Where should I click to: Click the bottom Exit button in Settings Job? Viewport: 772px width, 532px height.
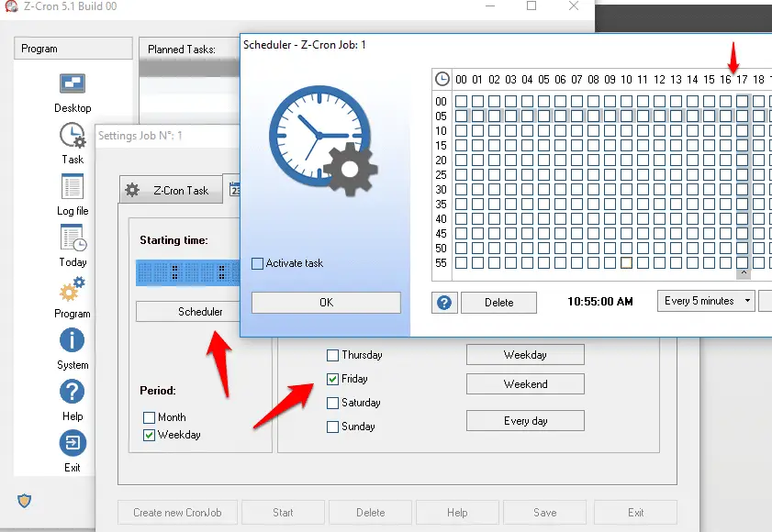coord(635,513)
